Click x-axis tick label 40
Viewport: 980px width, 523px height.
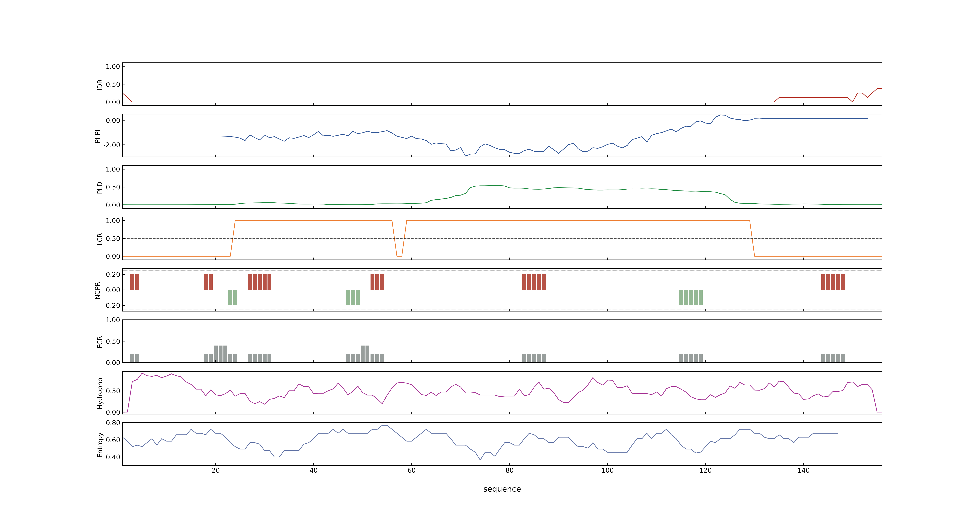pos(313,470)
